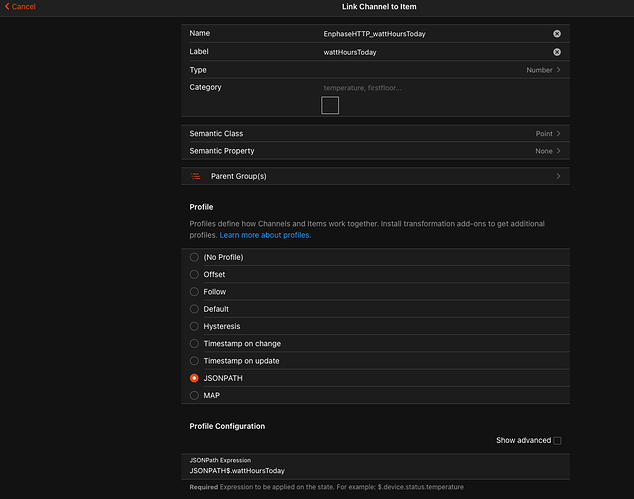Clear the Label field with the X icon

[x=557, y=52]
